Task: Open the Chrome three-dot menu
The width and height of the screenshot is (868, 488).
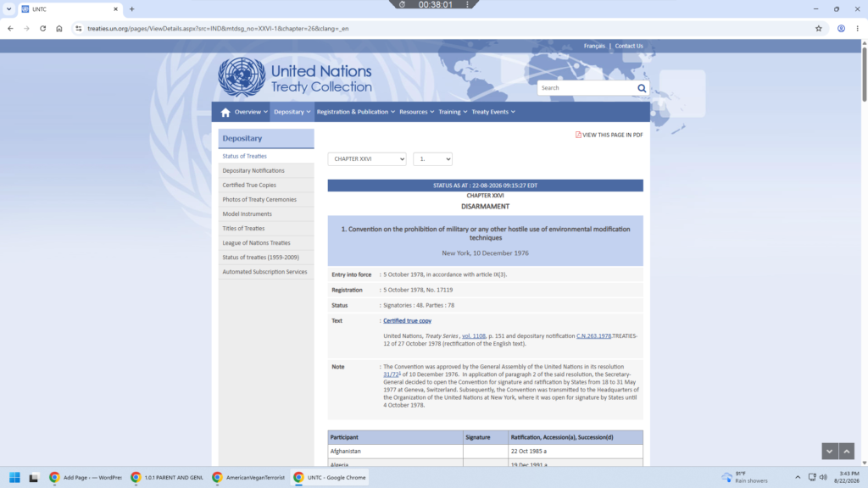Action: [858, 28]
